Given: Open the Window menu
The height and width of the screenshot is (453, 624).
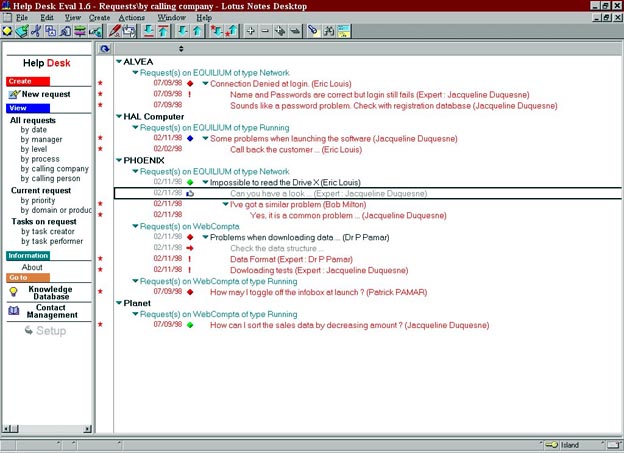Looking at the screenshot, I should click(x=172, y=18).
